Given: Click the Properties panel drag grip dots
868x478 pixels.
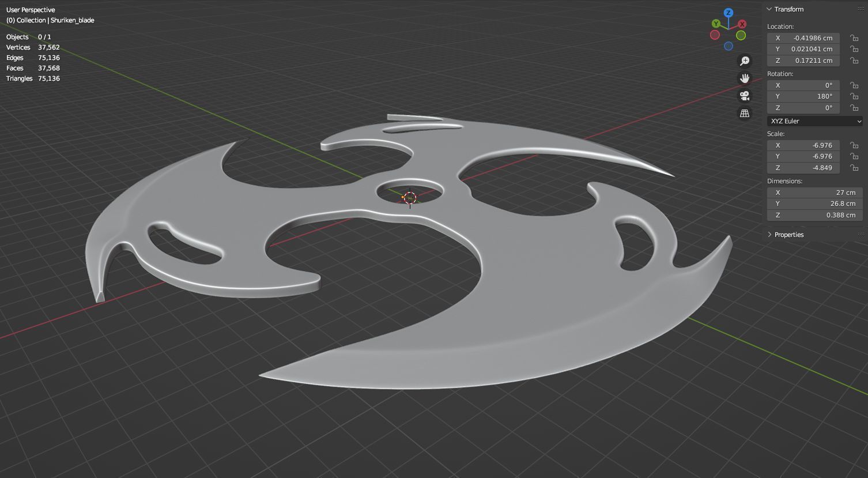Looking at the screenshot, I should 861,235.
